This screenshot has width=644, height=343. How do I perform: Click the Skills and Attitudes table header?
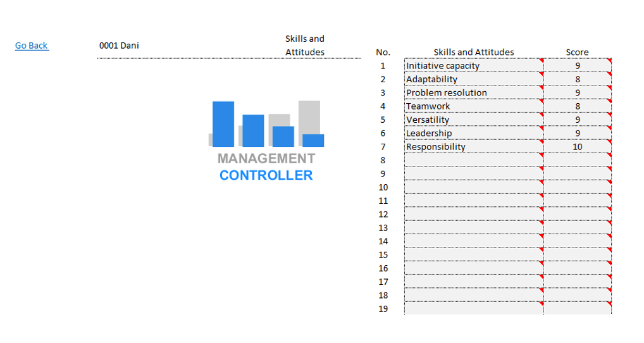473,53
